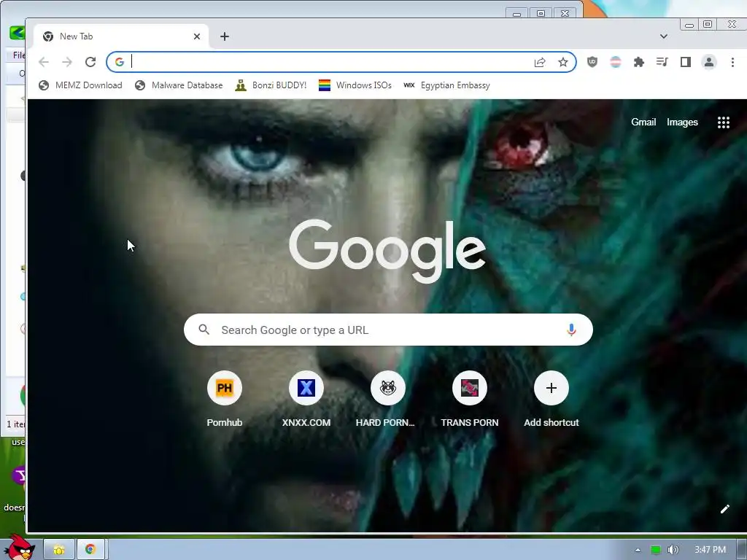Open the volume speaker tray icon
This screenshot has height=560, width=747.
tap(673, 550)
